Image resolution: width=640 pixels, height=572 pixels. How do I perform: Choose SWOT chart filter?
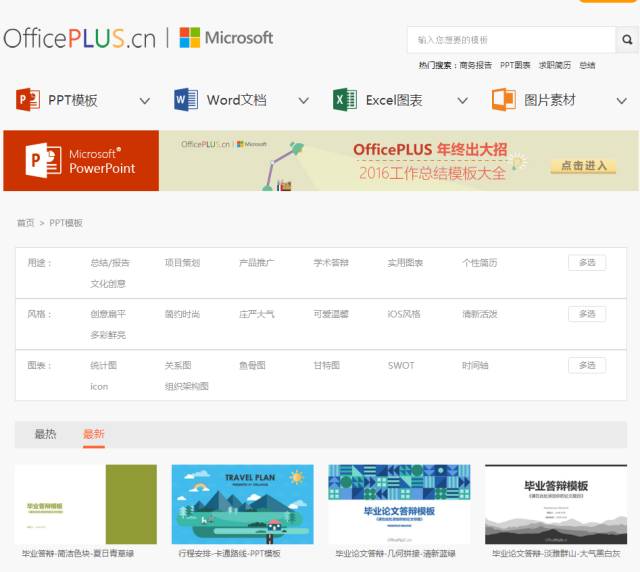401,365
